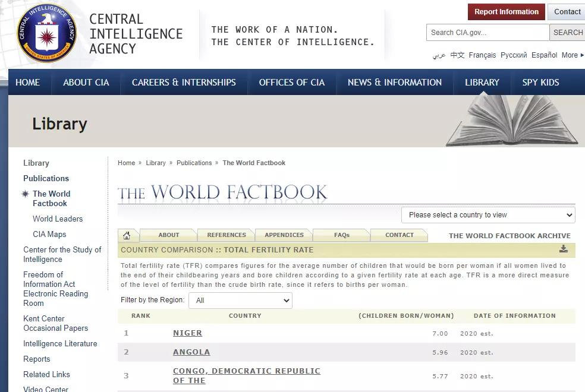585x392 pixels.
Task: Open Freedom of Information Act Reading Room
Action: click(x=56, y=289)
